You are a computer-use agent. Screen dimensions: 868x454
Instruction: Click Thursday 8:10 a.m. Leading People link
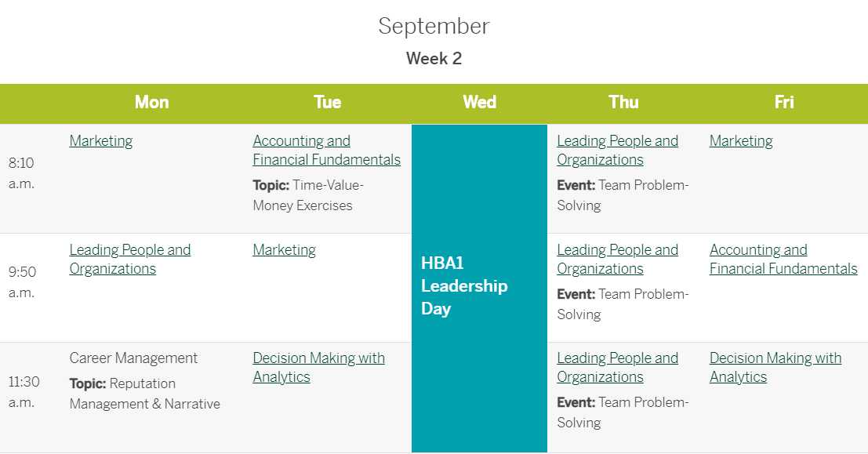tap(617, 150)
